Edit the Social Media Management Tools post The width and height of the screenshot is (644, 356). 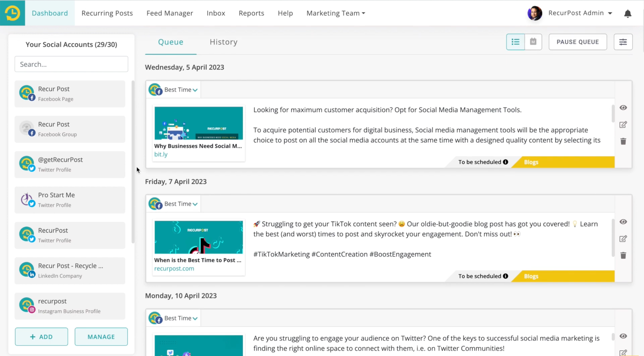click(623, 125)
